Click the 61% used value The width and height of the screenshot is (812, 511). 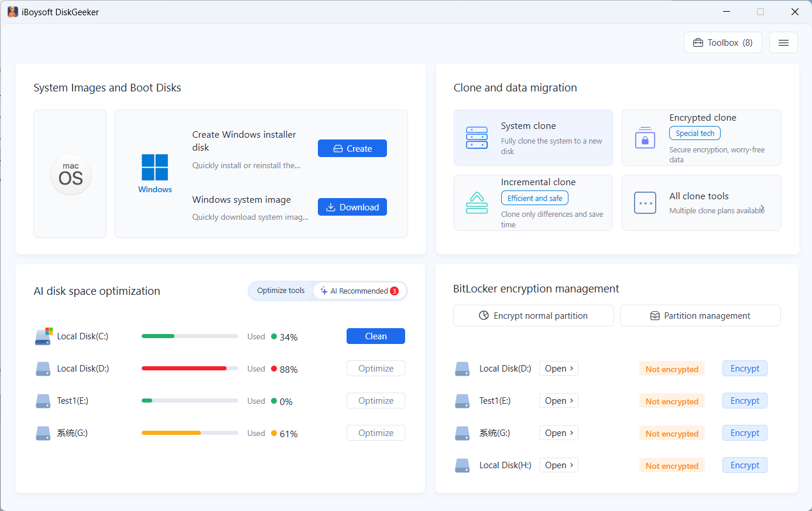(289, 434)
